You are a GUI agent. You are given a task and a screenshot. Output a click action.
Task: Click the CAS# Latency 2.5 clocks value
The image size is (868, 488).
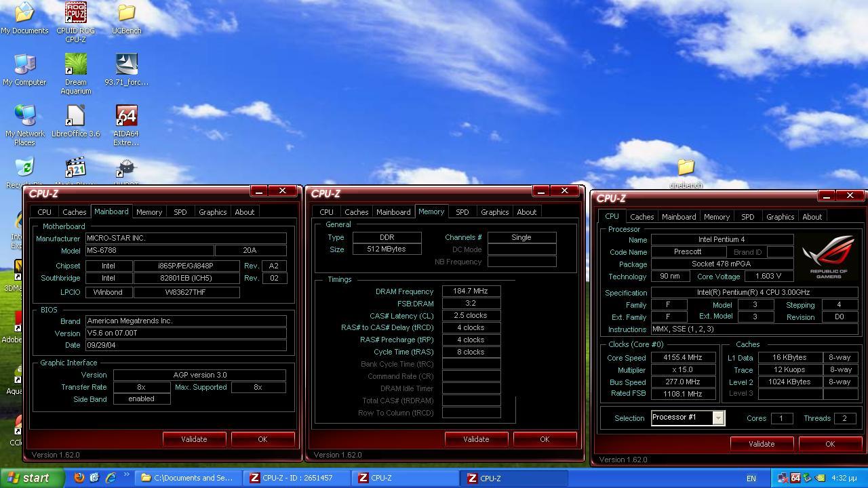(x=471, y=316)
